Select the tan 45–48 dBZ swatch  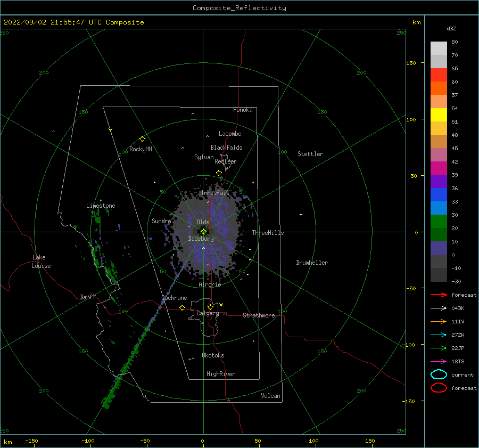coord(439,141)
